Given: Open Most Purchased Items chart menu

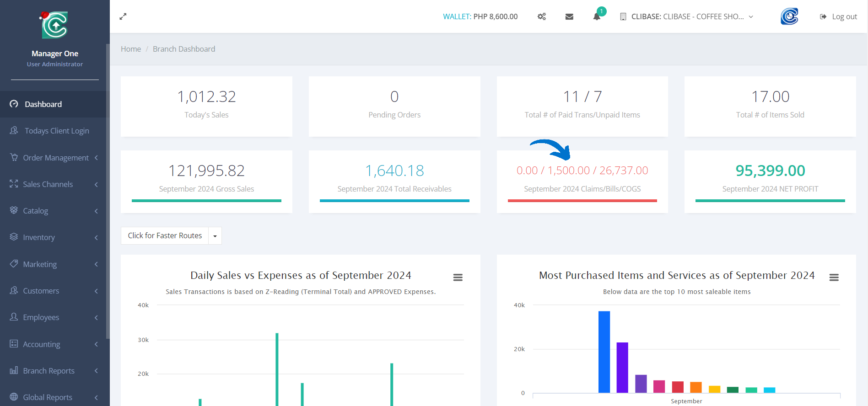Looking at the screenshot, I should tap(834, 278).
